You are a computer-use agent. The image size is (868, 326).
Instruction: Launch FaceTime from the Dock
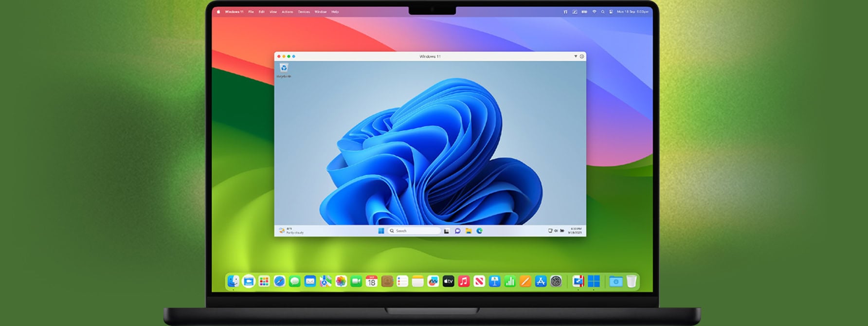point(356,281)
